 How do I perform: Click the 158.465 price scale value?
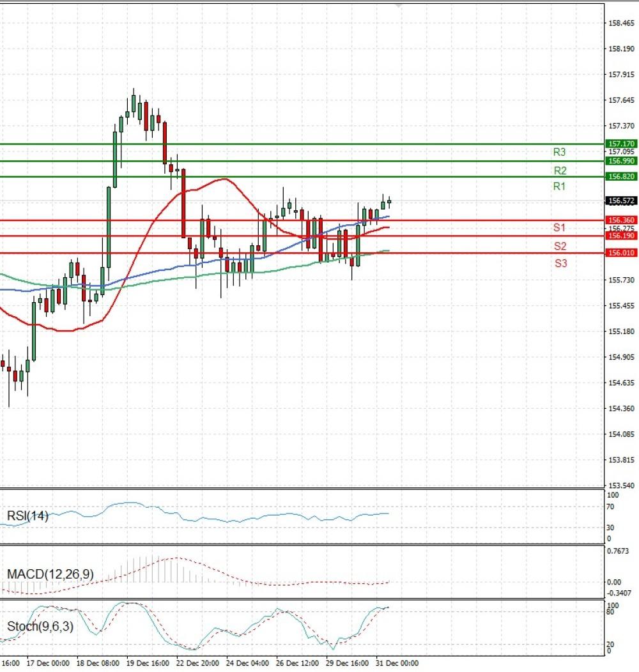coord(621,23)
